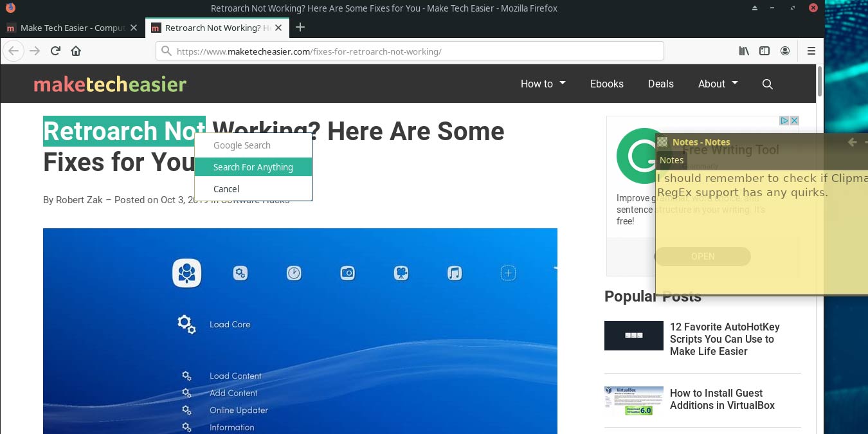This screenshot has height=434, width=868.
Task: Expand the How to dropdown
Action: 542,84
